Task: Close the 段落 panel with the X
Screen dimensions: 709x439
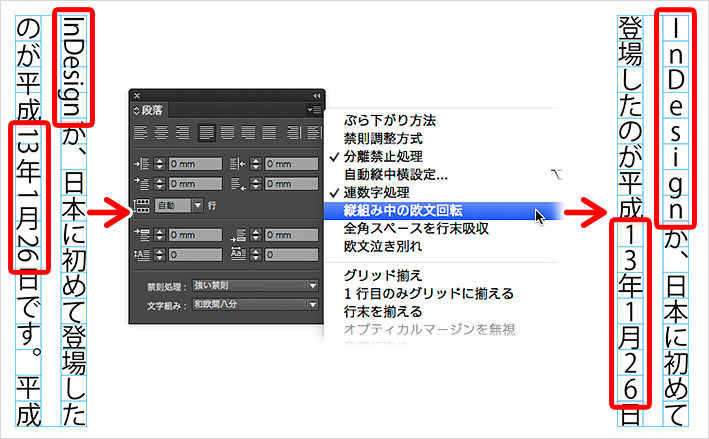Action: [x=137, y=95]
